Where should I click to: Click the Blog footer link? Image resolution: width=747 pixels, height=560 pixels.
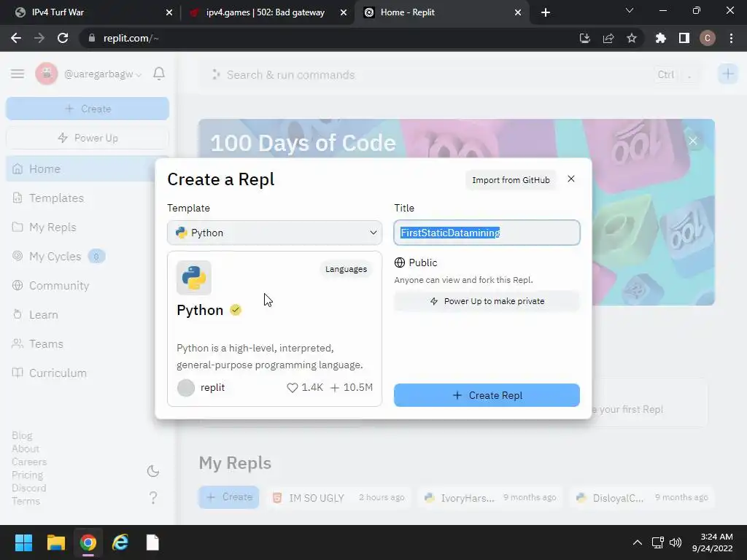pyautogui.click(x=22, y=436)
